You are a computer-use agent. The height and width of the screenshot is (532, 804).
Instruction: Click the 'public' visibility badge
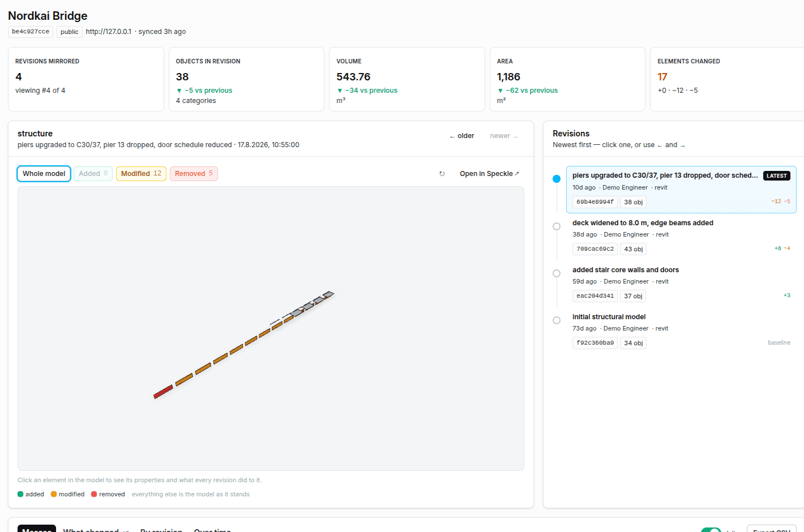click(x=70, y=32)
